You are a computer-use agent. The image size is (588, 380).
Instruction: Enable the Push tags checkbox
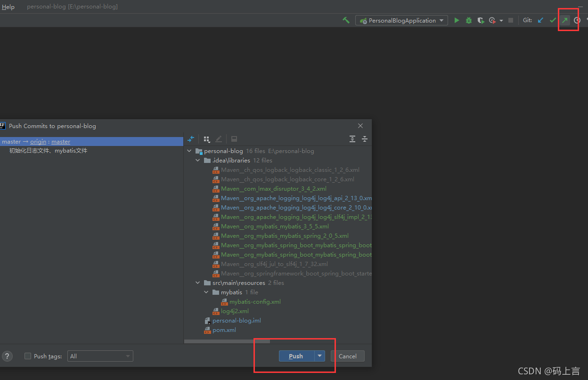(28, 356)
